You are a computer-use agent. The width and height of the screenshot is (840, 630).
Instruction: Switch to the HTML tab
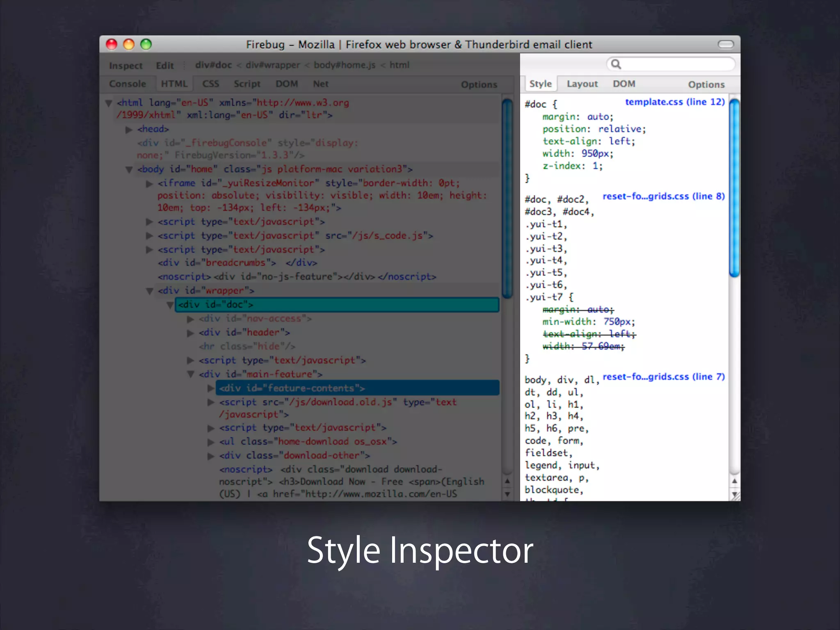click(x=174, y=84)
